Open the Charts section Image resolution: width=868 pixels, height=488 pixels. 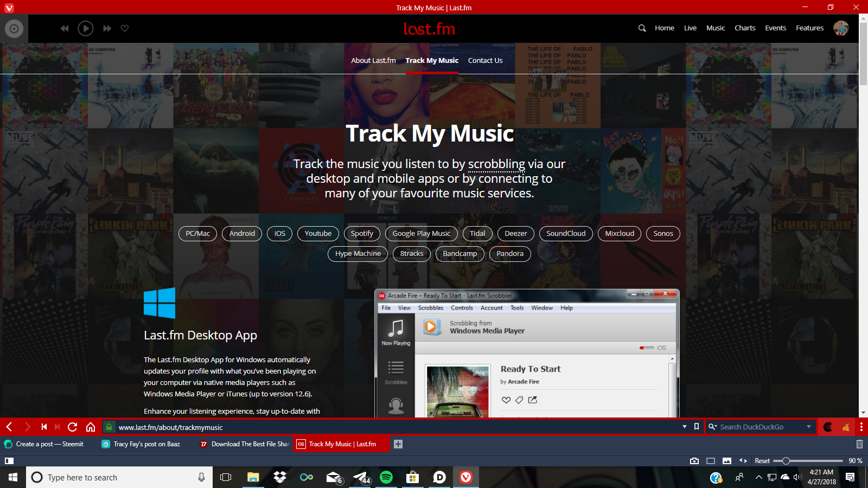pos(745,28)
